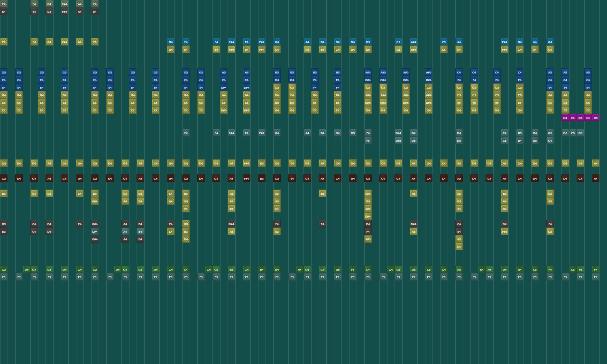Click pale G4 note in the topmost row
The width and height of the screenshot is (607, 364).
[49, 4]
